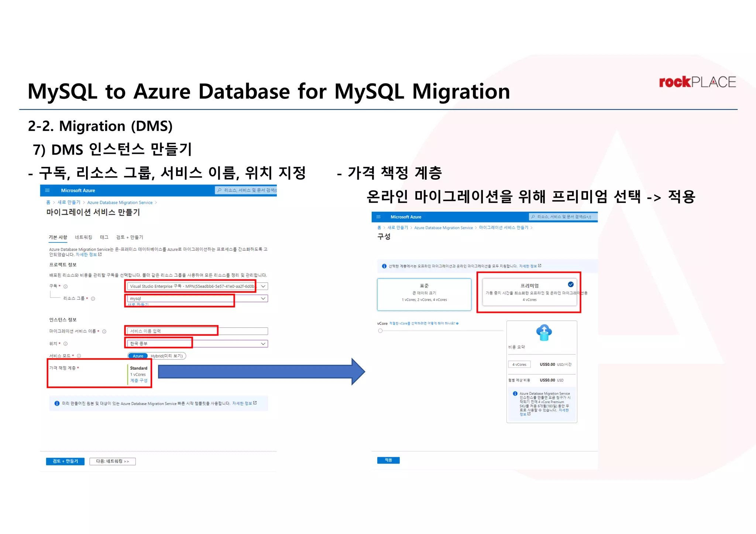Click the vCore selection help link

(422, 323)
